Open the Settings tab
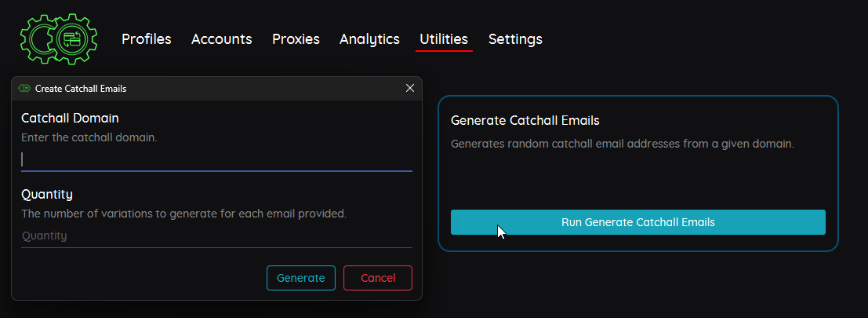The height and width of the screenshot is (318, 868). pos(515,39)
